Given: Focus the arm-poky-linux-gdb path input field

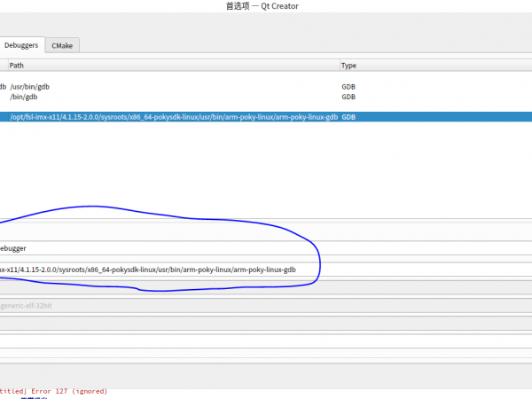Looking at the screenshot, I should (x=160, y=270).
